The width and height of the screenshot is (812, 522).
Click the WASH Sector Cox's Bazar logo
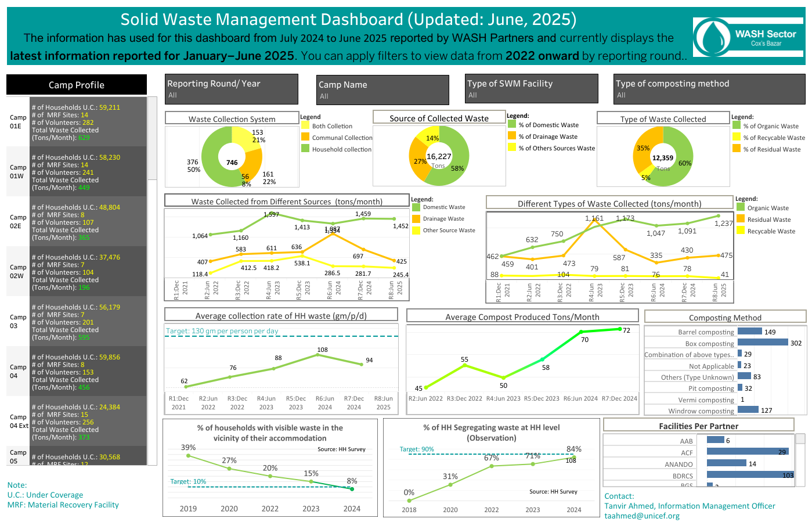coord(748,38)
